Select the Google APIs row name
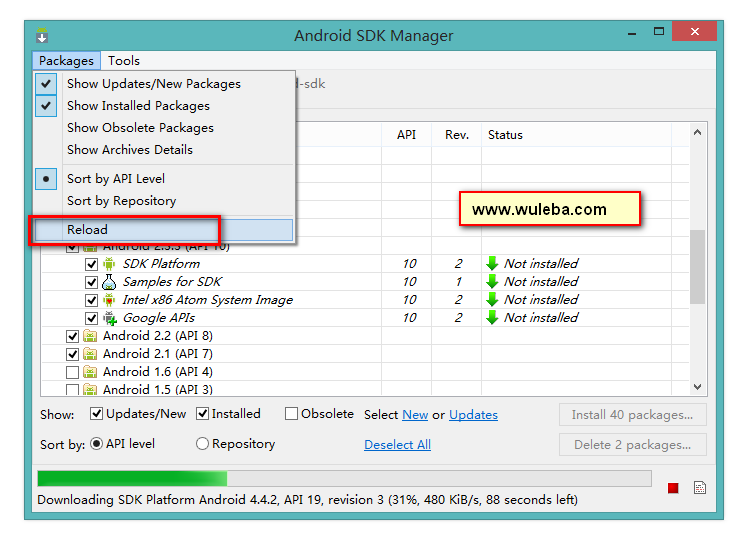Image resolution: width=745 pixels, height=542 pixels. [159, 318]
